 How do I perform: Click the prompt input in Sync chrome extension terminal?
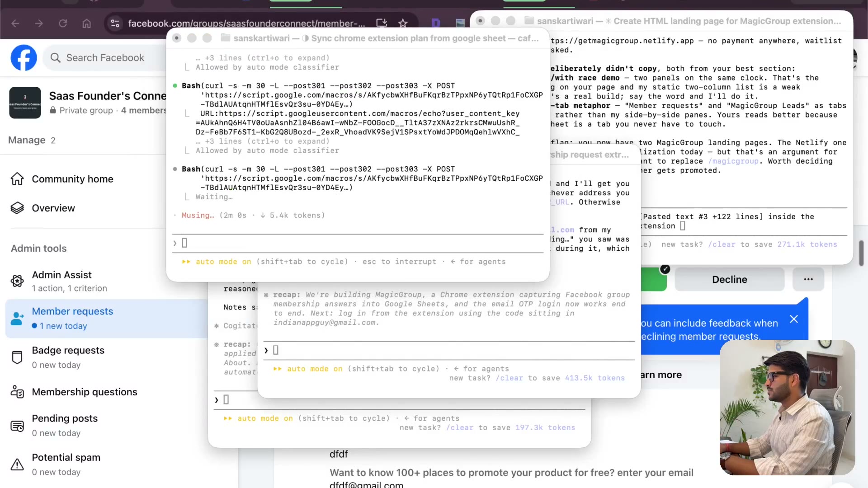[358, 243]
